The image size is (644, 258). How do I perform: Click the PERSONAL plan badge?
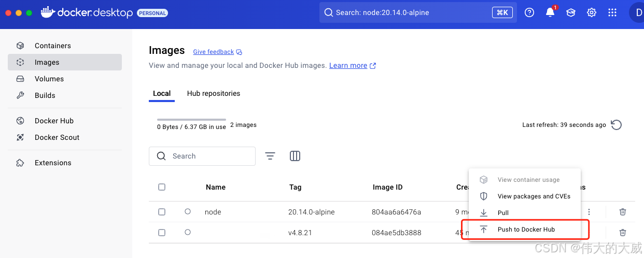click(x=152, y=13)
